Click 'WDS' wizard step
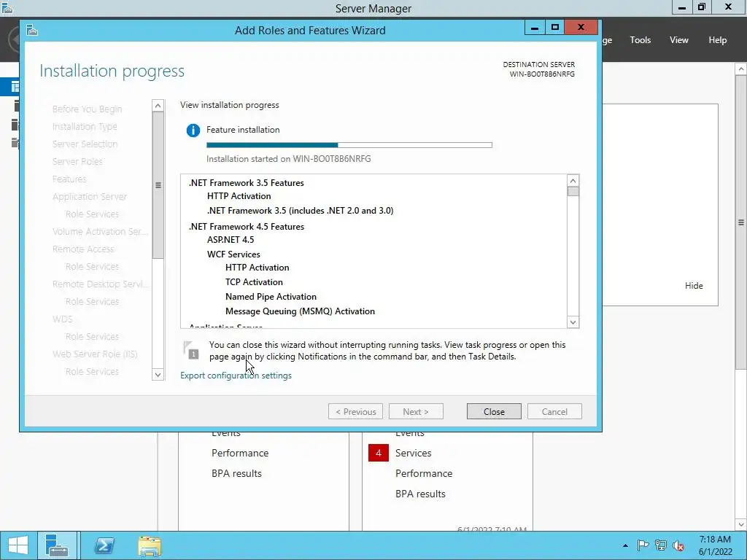The height and width of the screenshot is (560, 747). click(63, 319)
